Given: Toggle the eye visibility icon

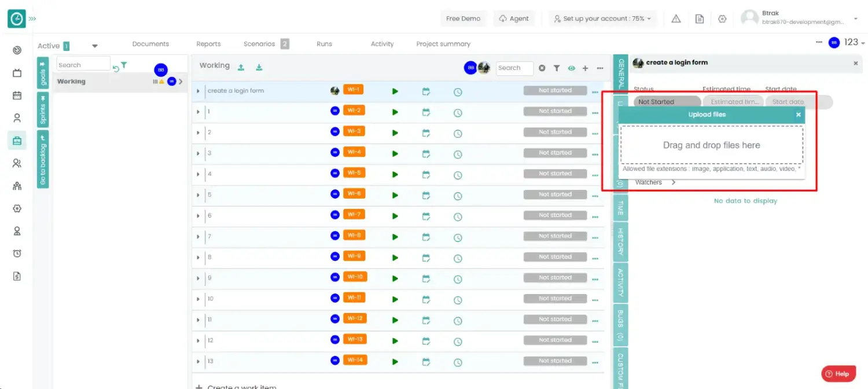Looking at the screenshot, I should tap(571, 68).
